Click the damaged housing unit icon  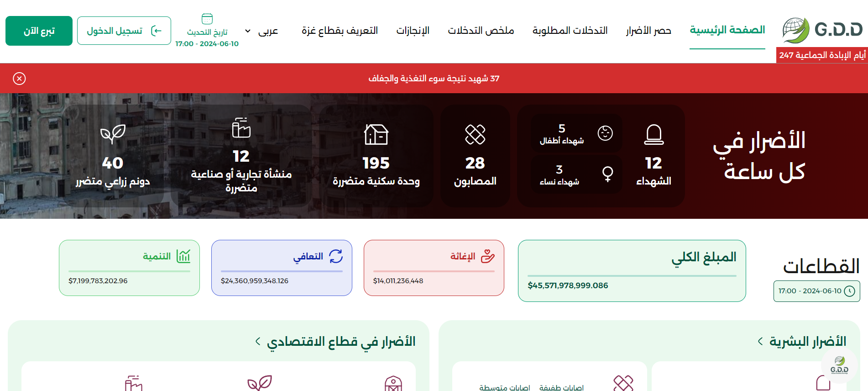pyautogui.click(x=376, y=134)
